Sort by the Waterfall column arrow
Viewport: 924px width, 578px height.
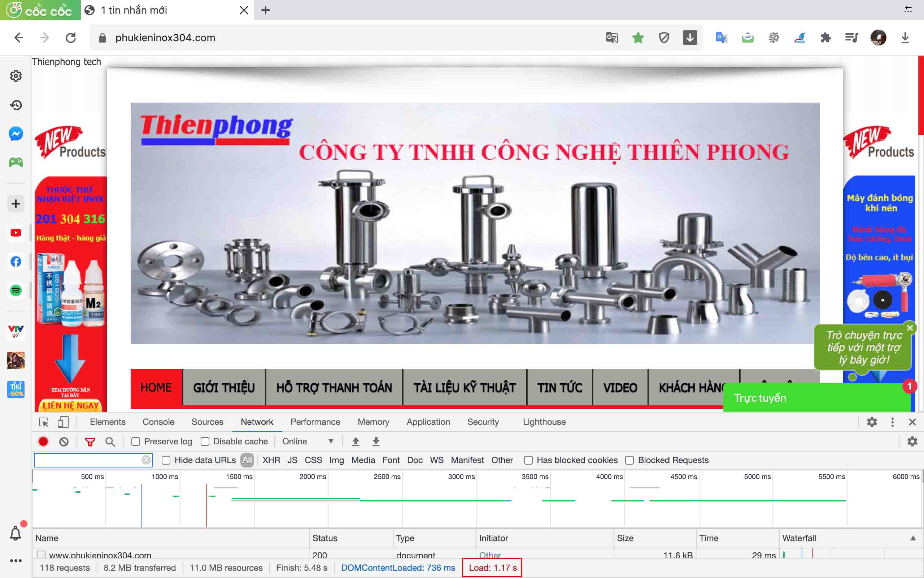point(913,538)
